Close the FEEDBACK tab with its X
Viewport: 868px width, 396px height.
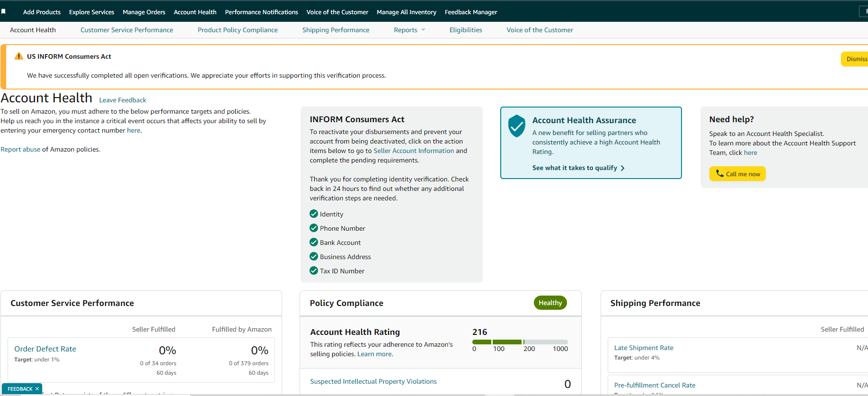point(37,389)
